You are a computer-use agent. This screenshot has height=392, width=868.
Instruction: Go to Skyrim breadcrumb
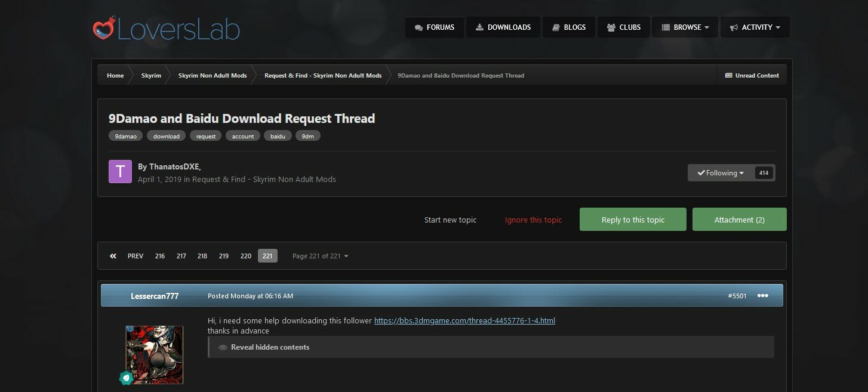click(x=151, y=76)
